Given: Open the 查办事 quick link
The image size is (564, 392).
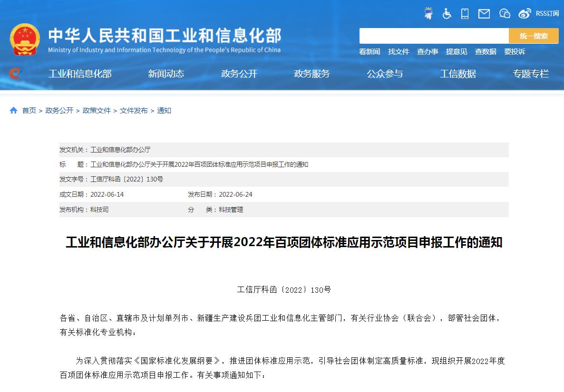Looking at the screenshot, I should click(x=428, y=52).
